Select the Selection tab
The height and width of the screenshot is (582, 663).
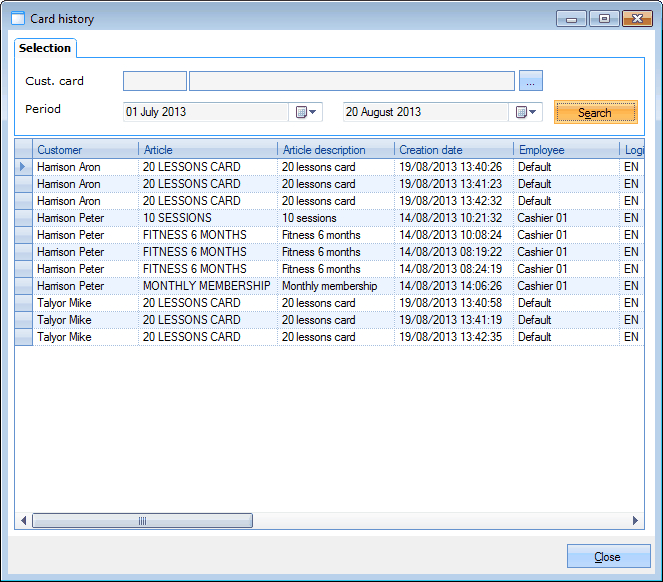coord(45,48)
